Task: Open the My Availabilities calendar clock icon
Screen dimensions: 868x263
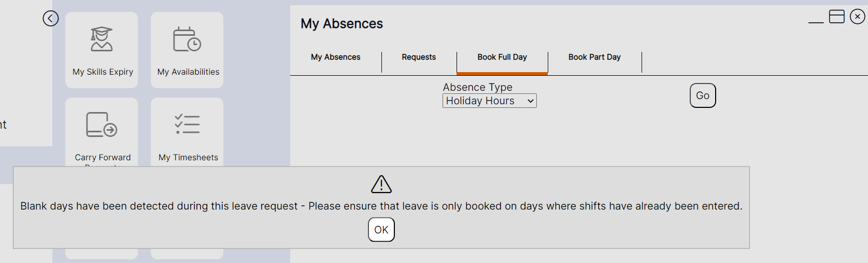Action: tap(187, 39)
